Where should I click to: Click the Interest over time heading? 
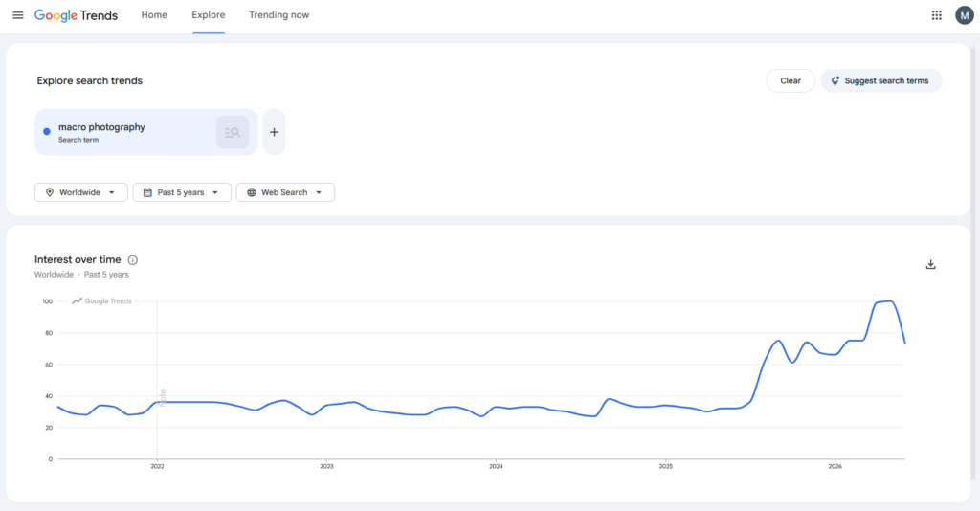pos(78,260)
